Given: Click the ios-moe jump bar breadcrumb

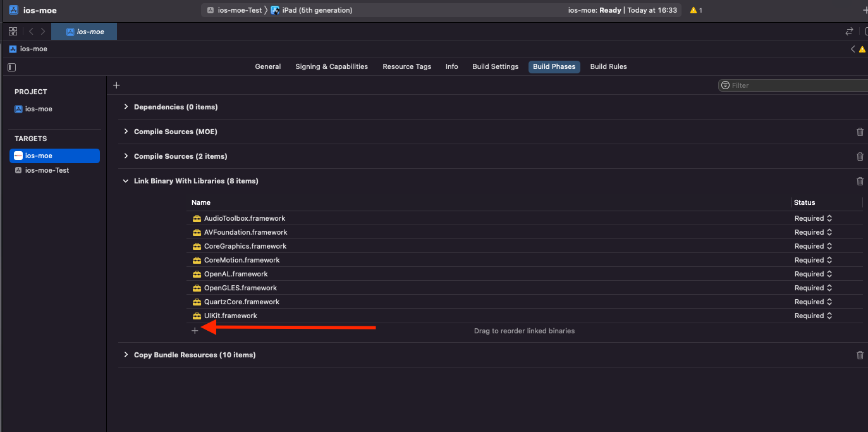Looking at the screenshot, I should (28, 49).
